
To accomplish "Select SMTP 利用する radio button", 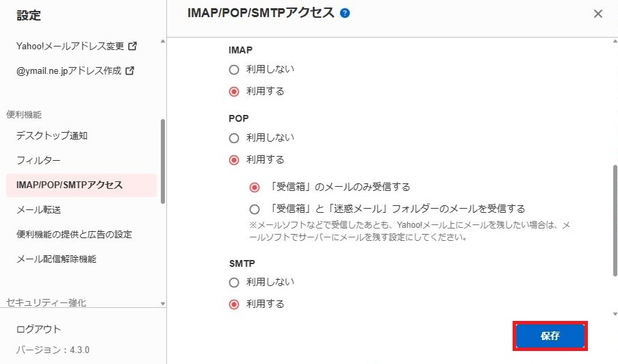I will coord(234,304).
